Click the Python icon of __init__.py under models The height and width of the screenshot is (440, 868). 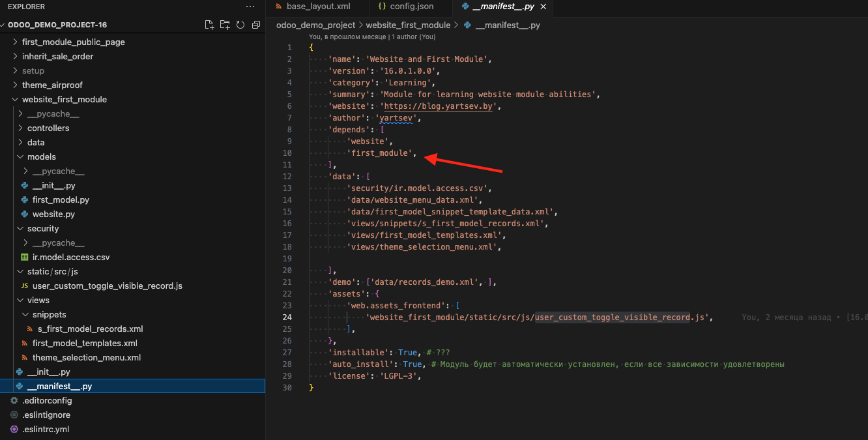coord(25,186)
